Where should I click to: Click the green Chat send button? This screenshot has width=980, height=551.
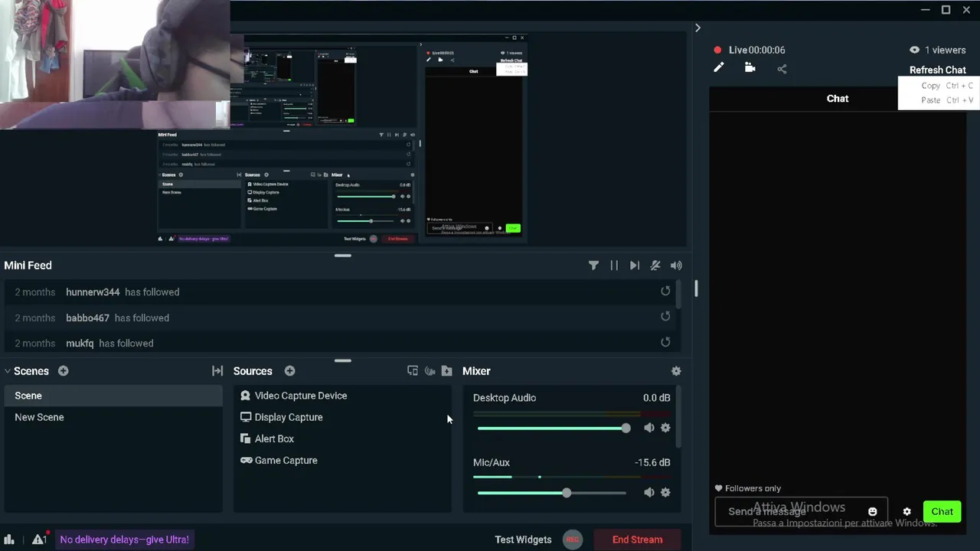942,511
